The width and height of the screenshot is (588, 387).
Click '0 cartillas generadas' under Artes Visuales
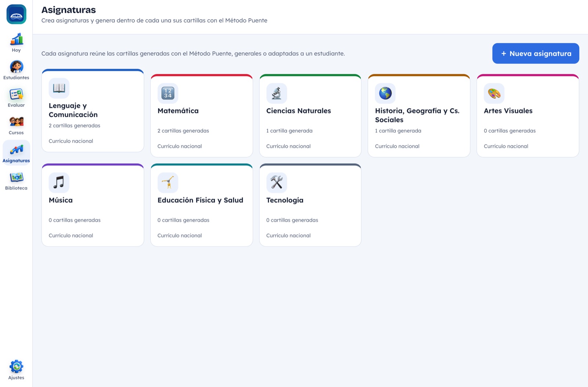(x=510, y=131)
